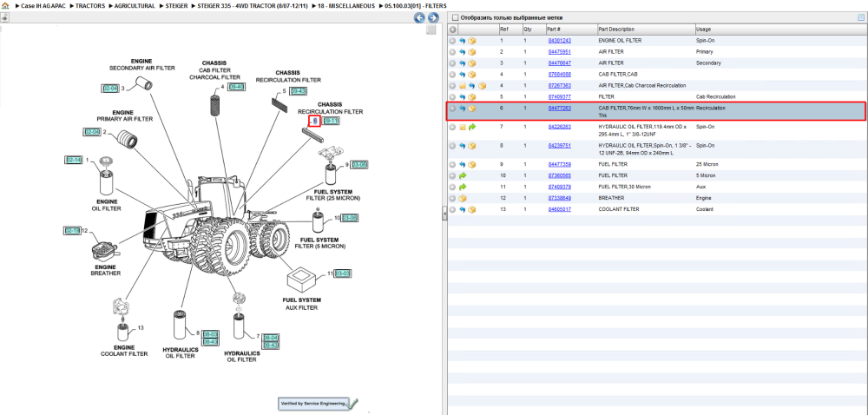Click blue arrow icon for part 87267363

(471, 86)
